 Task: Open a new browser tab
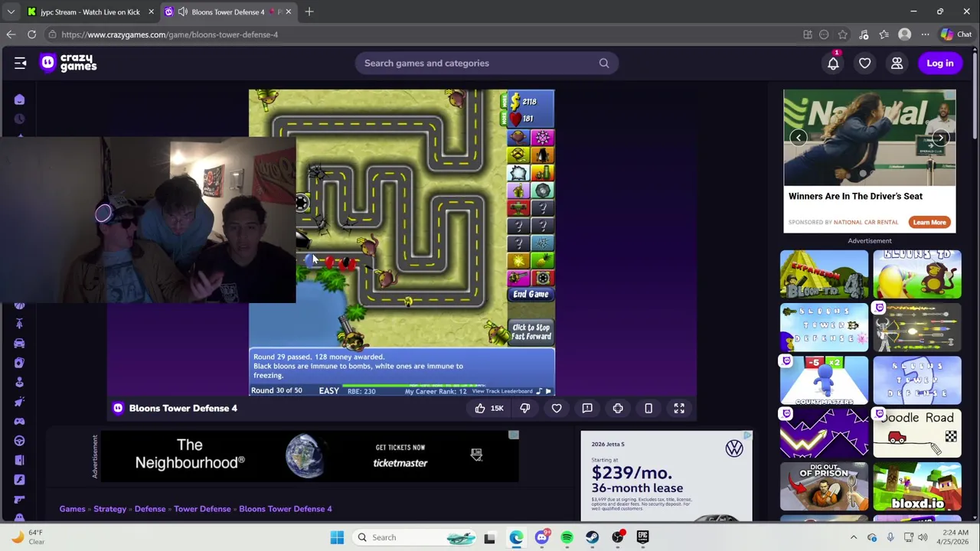point(309,11)
